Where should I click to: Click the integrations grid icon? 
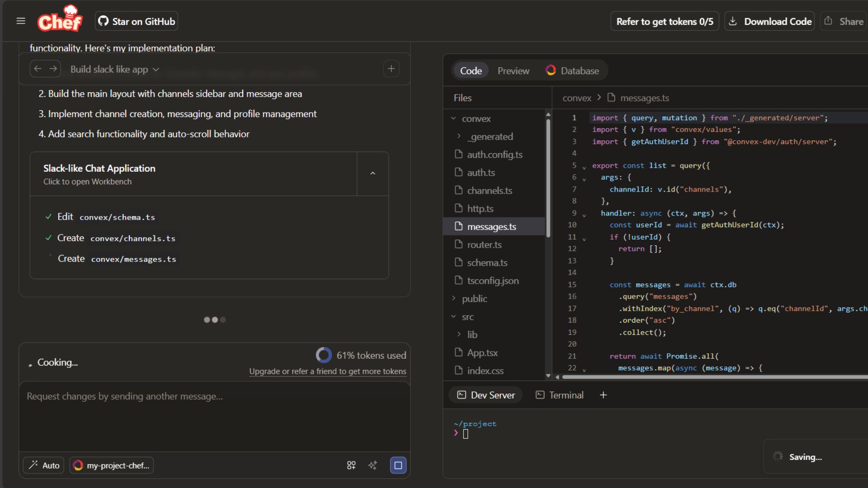351,465
